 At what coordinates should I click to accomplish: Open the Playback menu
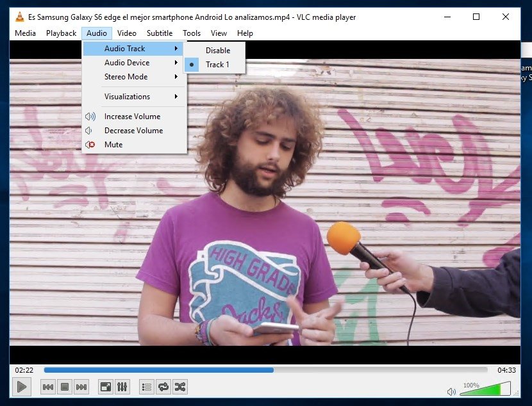(61, 33)
